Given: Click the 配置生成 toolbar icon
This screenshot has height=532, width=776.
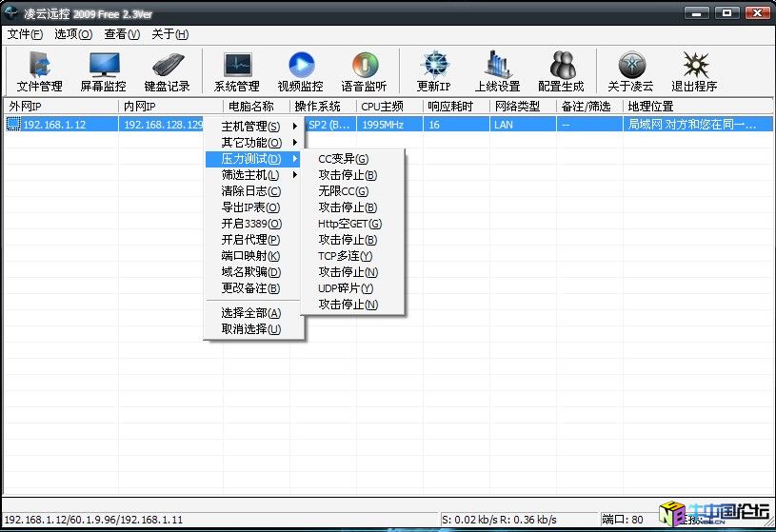Looking at the screenshot, I should [561, 70].
